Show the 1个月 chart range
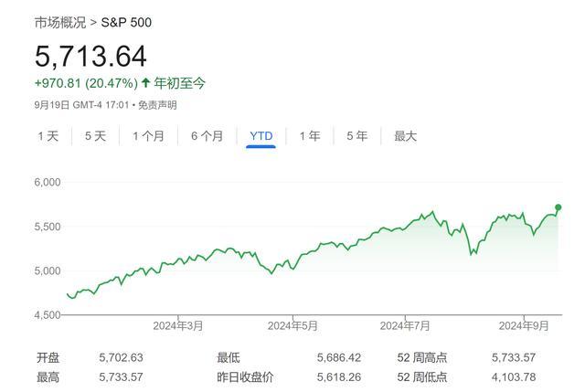 [x=148, y=136]
